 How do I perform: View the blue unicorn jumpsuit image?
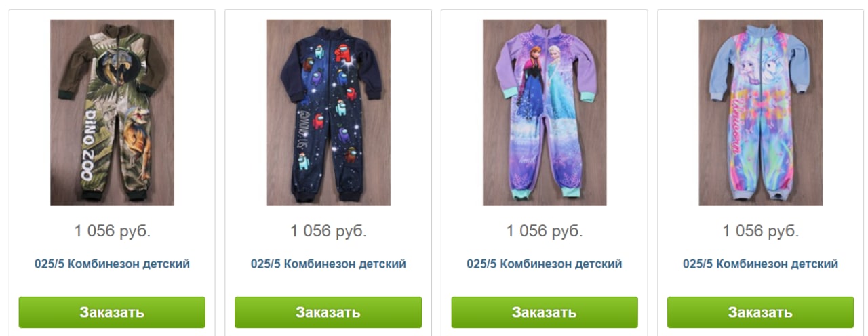coord(761,112)
